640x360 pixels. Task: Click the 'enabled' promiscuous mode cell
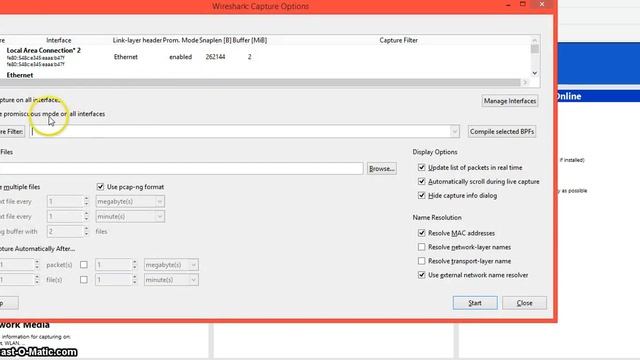click(x=180, y=57)
